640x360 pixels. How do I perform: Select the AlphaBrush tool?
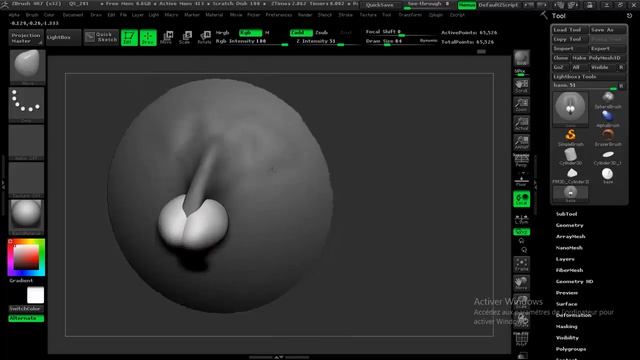(x=608, y=119)
